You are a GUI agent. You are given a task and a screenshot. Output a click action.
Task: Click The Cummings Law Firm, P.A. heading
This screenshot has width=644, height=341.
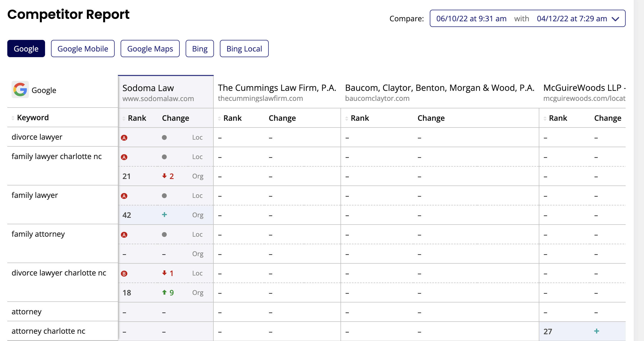277,88
